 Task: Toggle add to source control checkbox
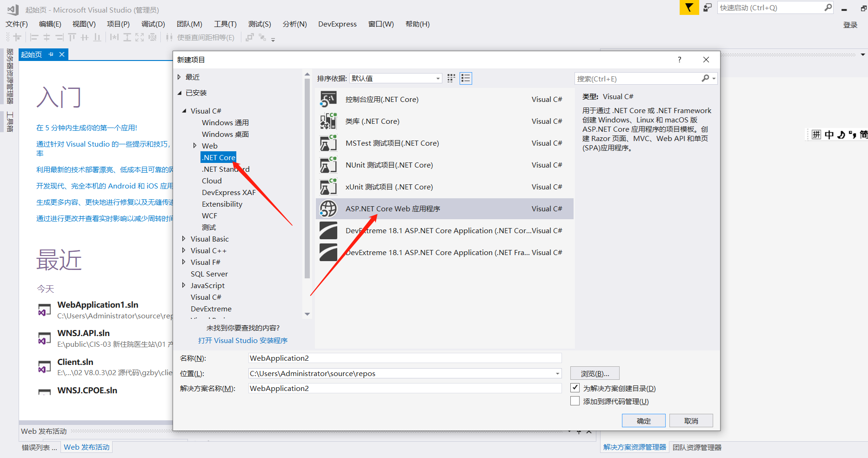(x=575, y=401)
